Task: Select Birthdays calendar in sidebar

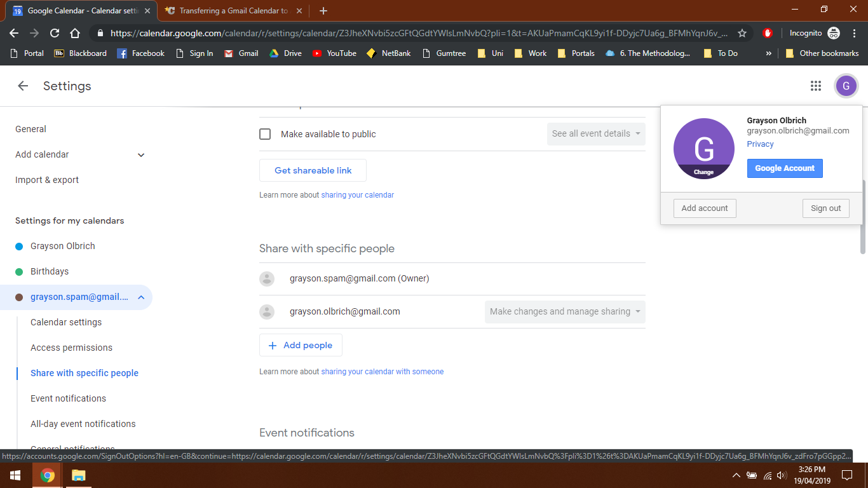Action: click(x=50, y=271)
